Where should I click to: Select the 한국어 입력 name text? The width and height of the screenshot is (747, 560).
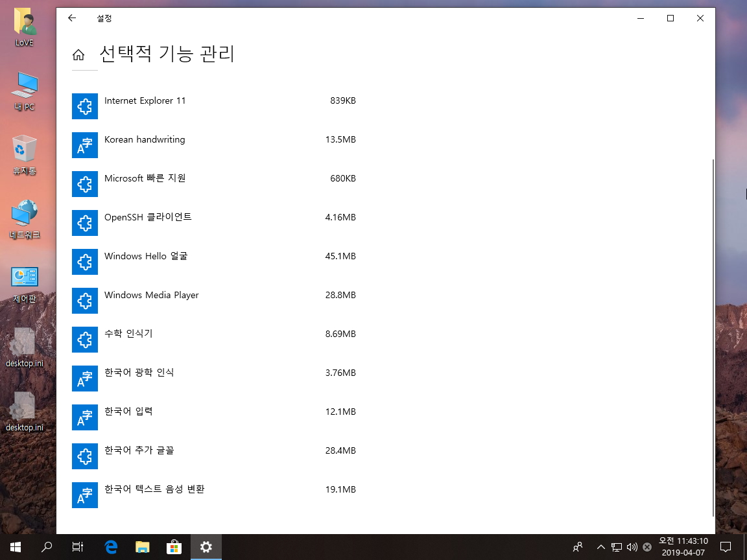[128, 412]
